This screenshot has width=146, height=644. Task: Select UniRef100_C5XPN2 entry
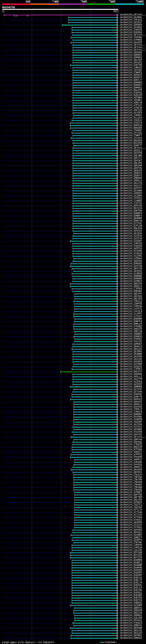pyautogui.click(x=131, y=37)
